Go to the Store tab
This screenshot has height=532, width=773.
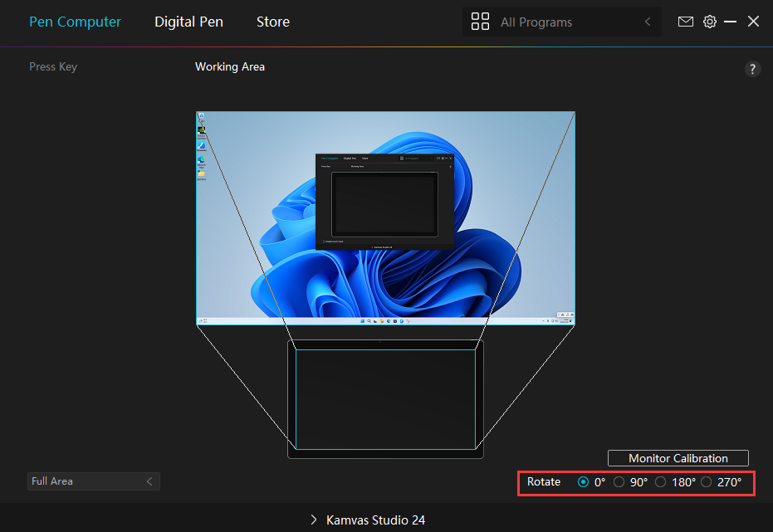(x=273, y=22)
